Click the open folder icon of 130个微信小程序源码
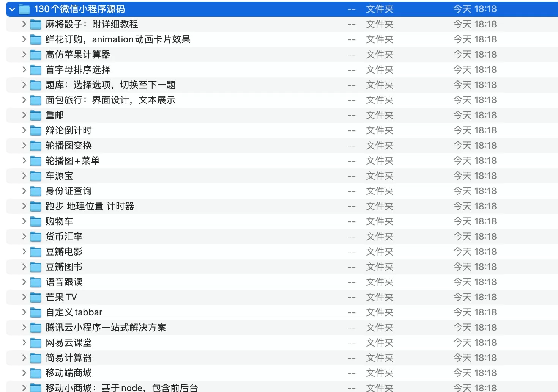The width and height of the screenshot is (558, 392). click(24, 8)
